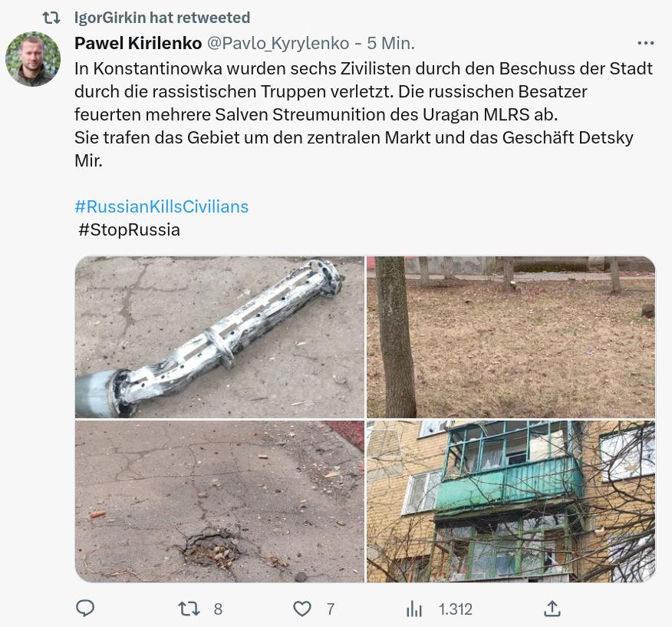View the asphalt crater photo
The height and width of the screenshot is (627, 672).
(219, 501)
